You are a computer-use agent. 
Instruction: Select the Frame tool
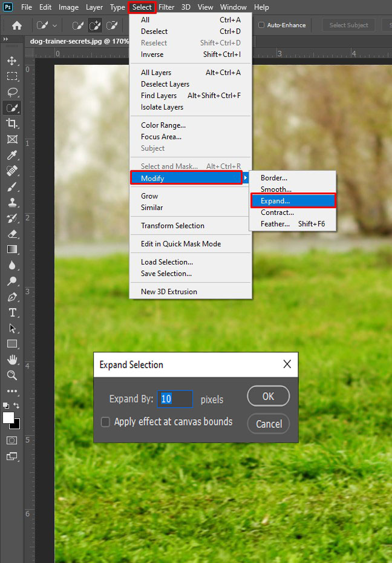12,139
